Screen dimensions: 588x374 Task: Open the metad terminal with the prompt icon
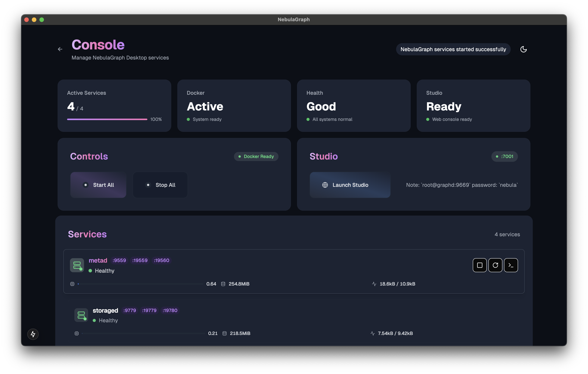[x=511, y=265]
